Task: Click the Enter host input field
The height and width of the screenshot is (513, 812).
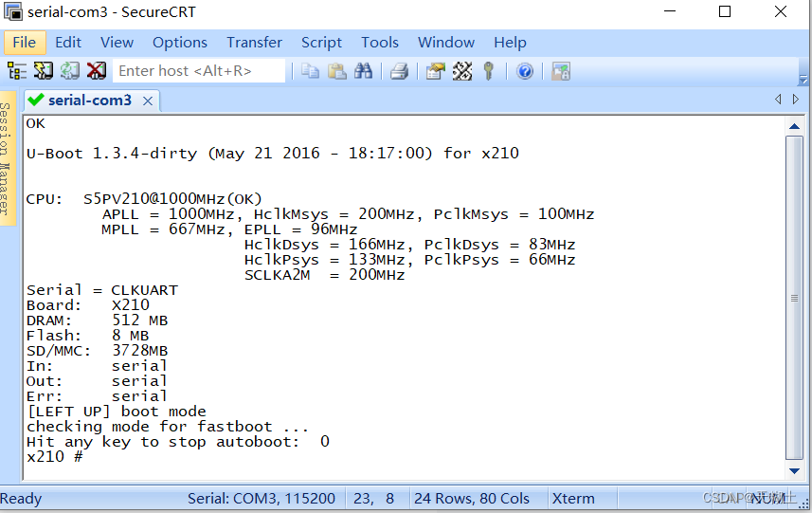Action: 199,70
